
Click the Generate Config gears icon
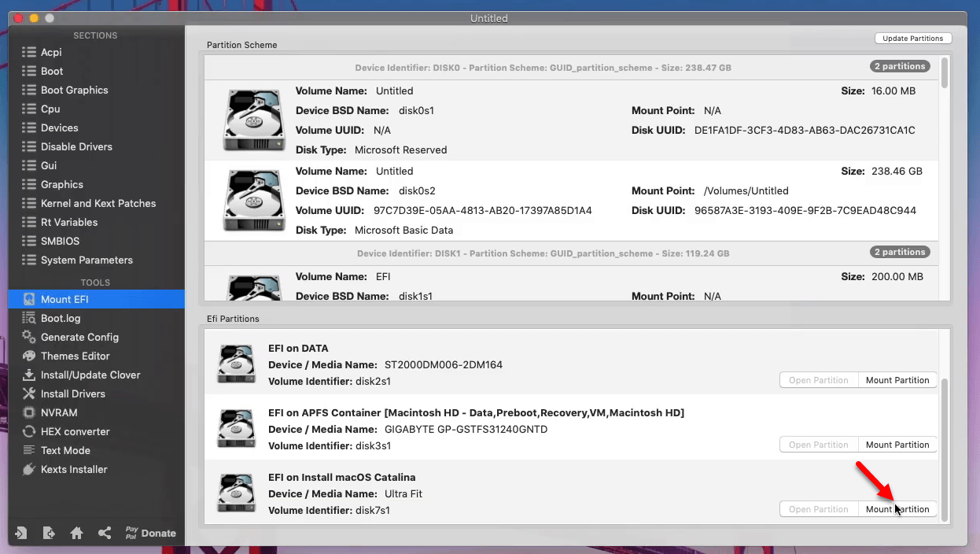click(x=29, y=337)
